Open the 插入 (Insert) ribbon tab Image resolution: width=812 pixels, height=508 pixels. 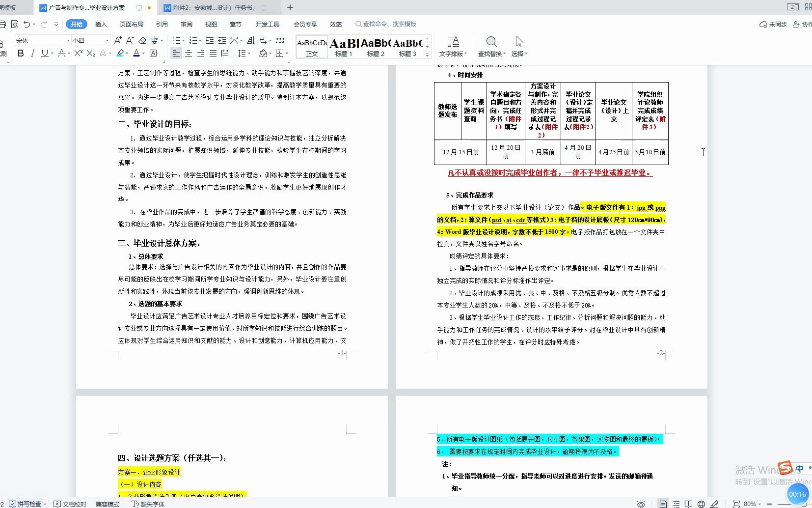101,24
